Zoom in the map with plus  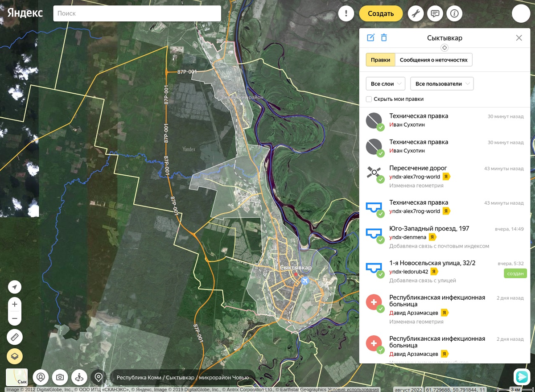click(15, 304)
